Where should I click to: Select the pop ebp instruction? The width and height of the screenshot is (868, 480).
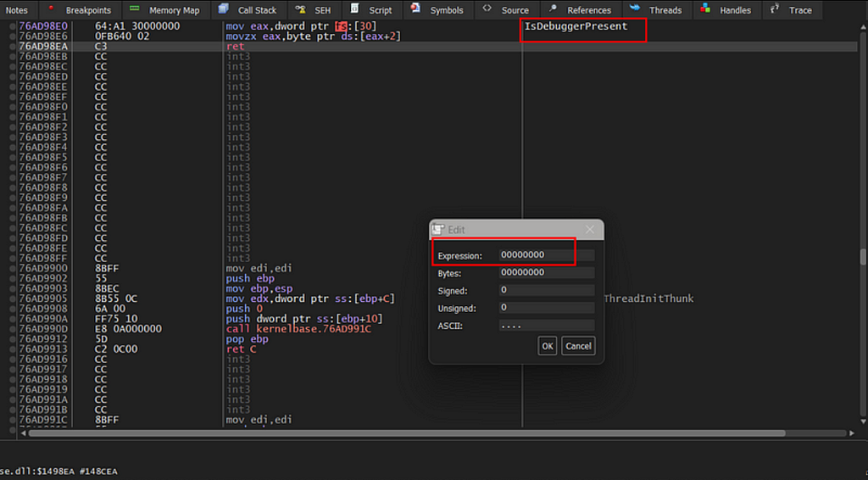(247, 339)
